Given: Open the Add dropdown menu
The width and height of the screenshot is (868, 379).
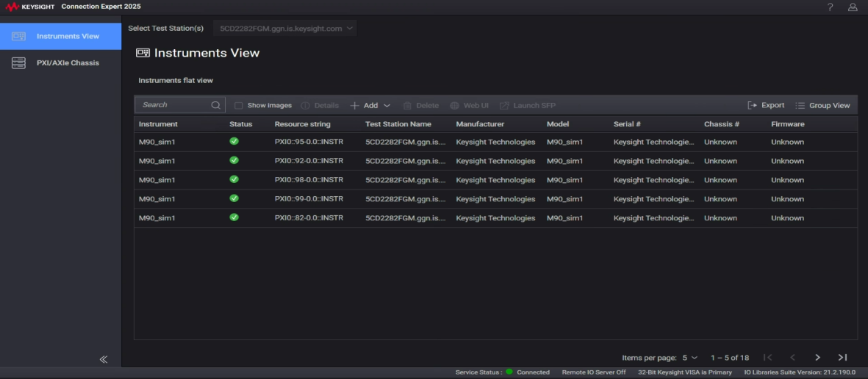Looking at the screenshot, I should [370, 106].
